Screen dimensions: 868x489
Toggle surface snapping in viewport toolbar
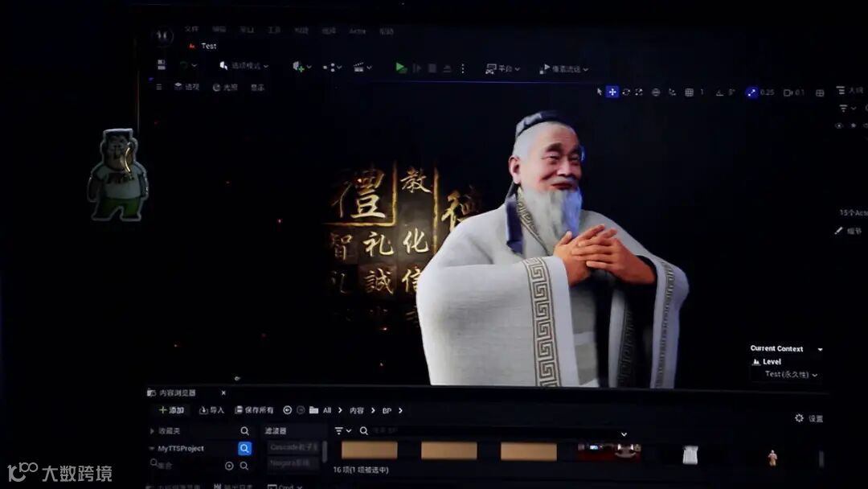pyautogui.click(x=671, y=92)
